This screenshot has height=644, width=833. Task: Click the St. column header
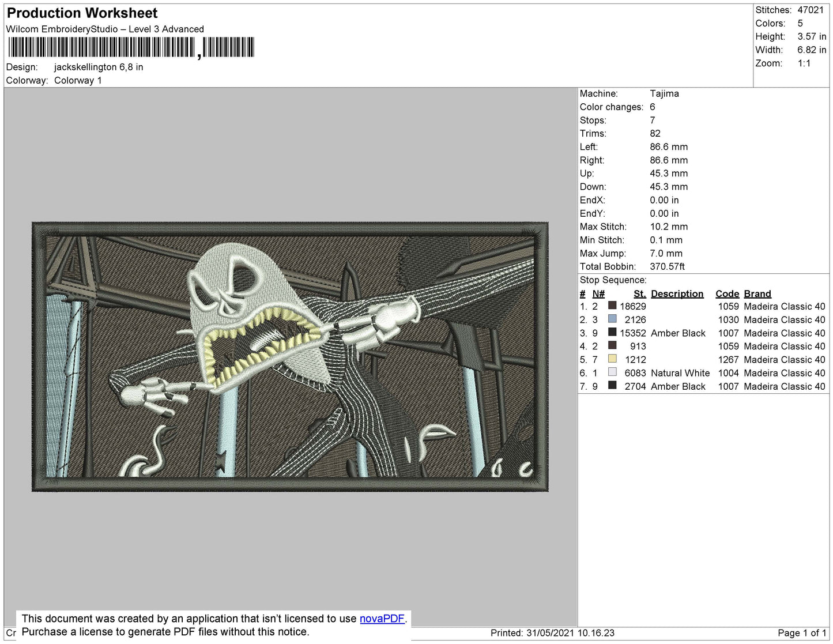click(x=640, y=293)
